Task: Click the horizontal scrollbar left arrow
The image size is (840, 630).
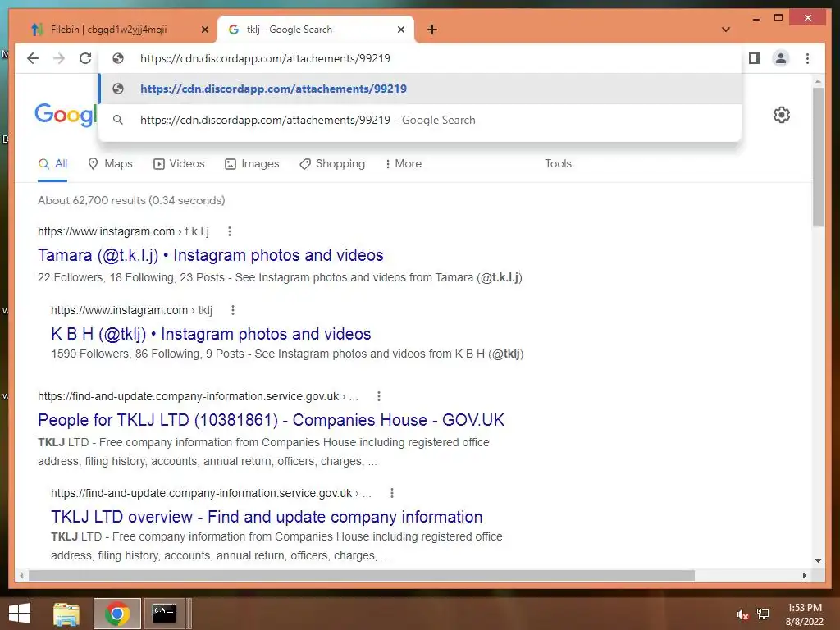Action: click(21, 575)
